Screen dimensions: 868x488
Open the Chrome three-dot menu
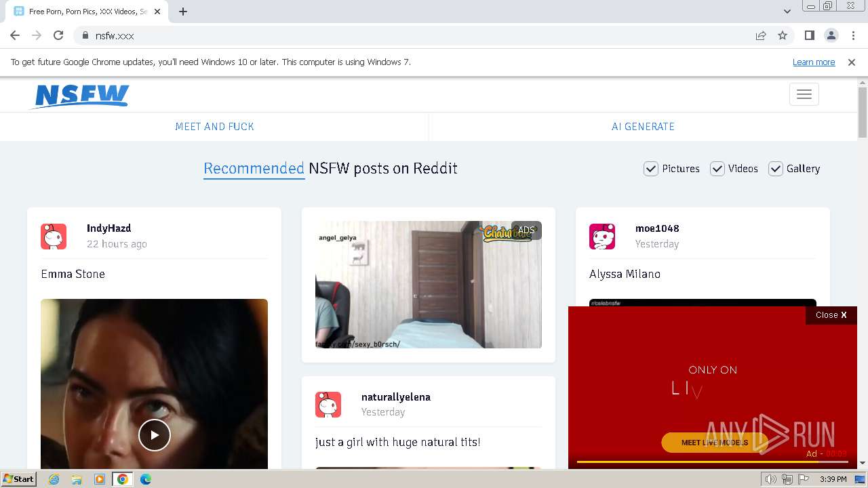pos(853,35)
